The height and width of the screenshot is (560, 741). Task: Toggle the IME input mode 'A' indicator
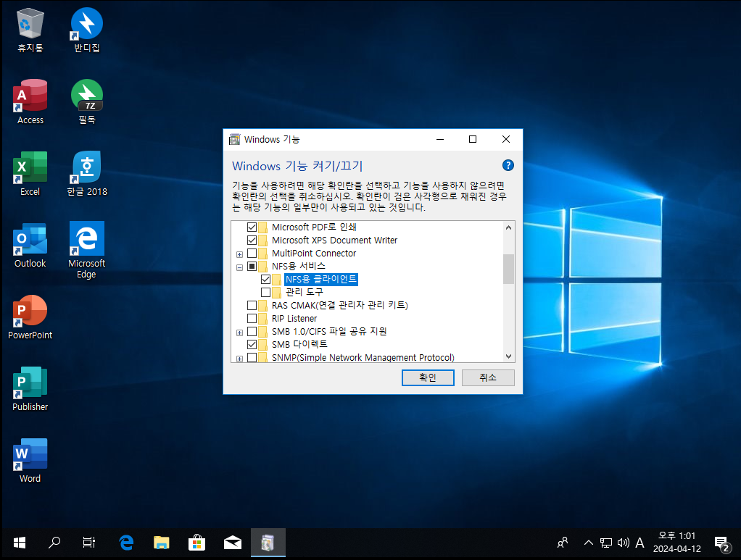click(640, 543)
